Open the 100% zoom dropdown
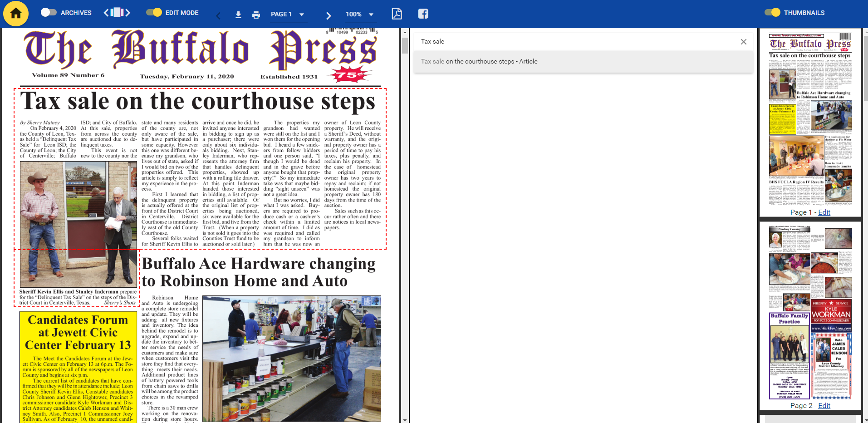Image resolution: width=868 pixels, height=423 pixels. pyautogui.click(x=359, y=14)
